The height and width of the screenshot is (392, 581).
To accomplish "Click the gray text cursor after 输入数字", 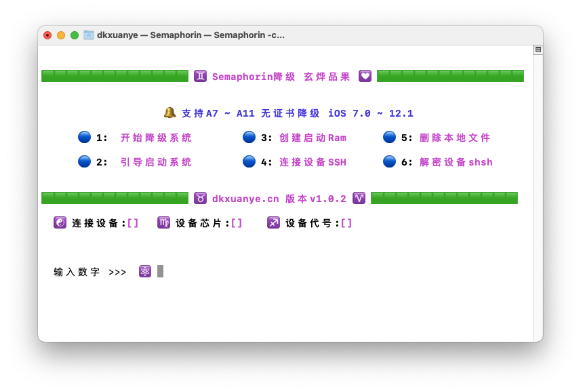I will click(160, 271).
